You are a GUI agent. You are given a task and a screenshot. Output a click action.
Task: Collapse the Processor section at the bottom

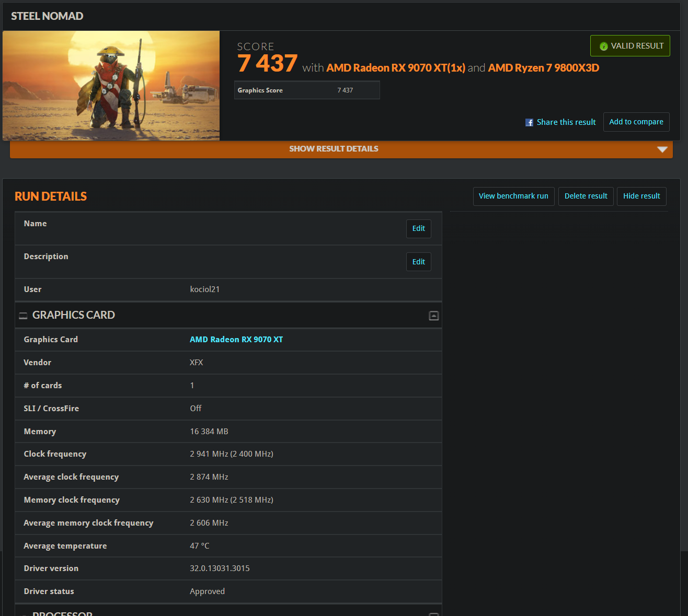[x=433, y=613]
